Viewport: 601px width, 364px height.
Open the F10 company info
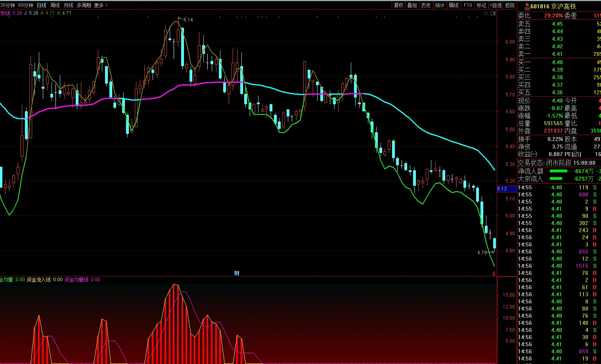(x=468, y=5)
